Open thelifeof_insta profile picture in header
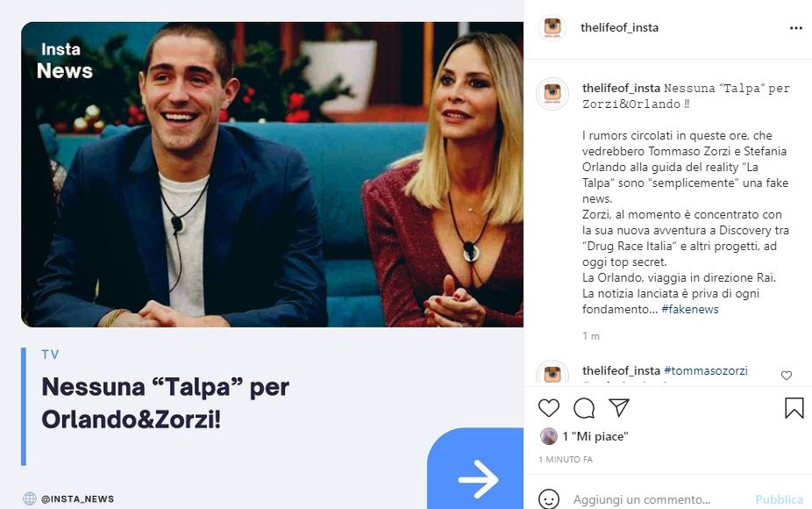812x509 pixels. pyautogui.click(x=552, y=27)
